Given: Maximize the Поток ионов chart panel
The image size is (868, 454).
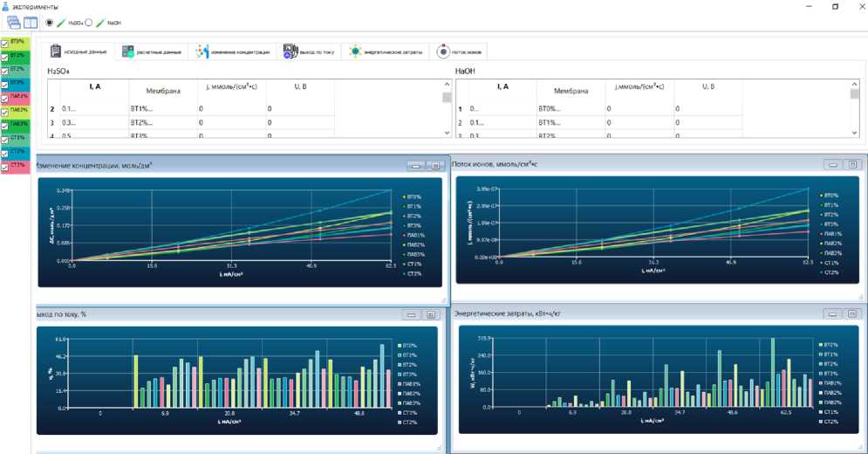Looking at the screenshot, I should point(852,165).
